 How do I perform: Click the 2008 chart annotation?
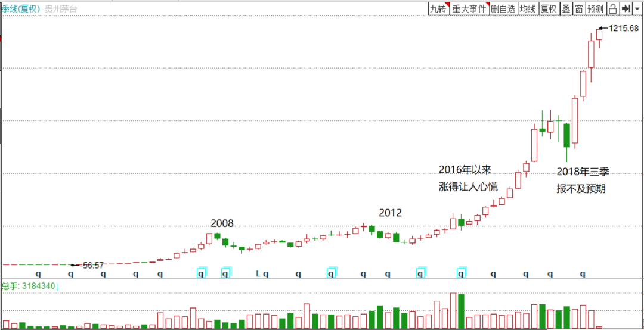tap(222, 223)
